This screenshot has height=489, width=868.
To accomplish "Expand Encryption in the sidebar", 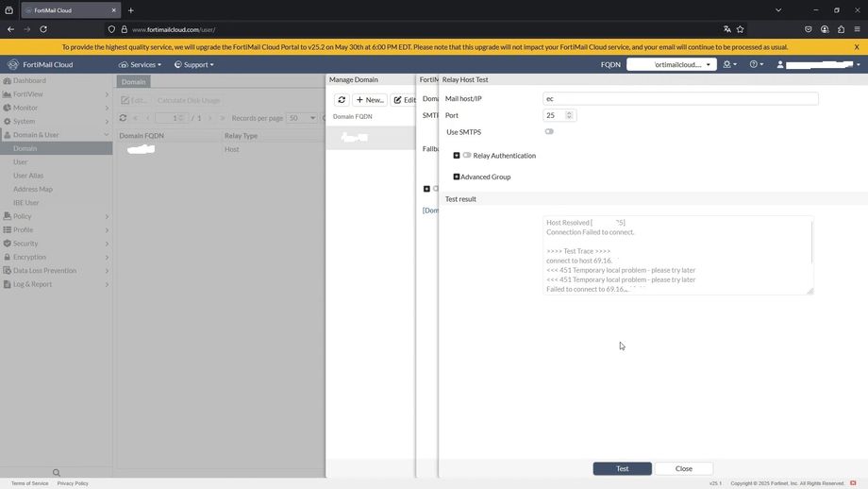I will [x=56, y=257].
